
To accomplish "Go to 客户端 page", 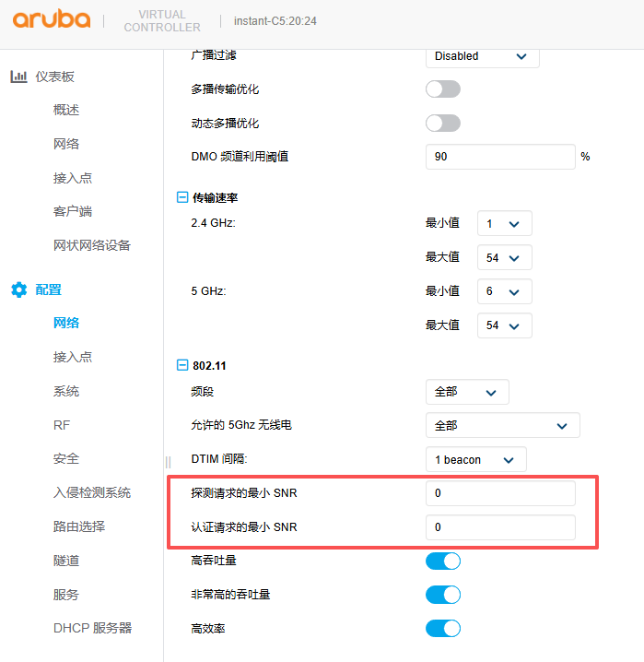I will pyautogui.click(x=73, y=211).
